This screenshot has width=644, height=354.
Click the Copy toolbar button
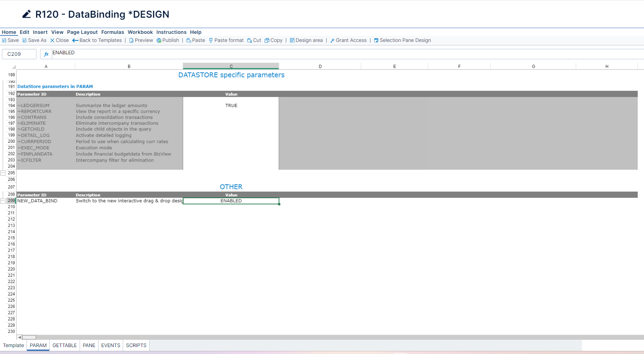pyautogui.click(x=274, y=40)
